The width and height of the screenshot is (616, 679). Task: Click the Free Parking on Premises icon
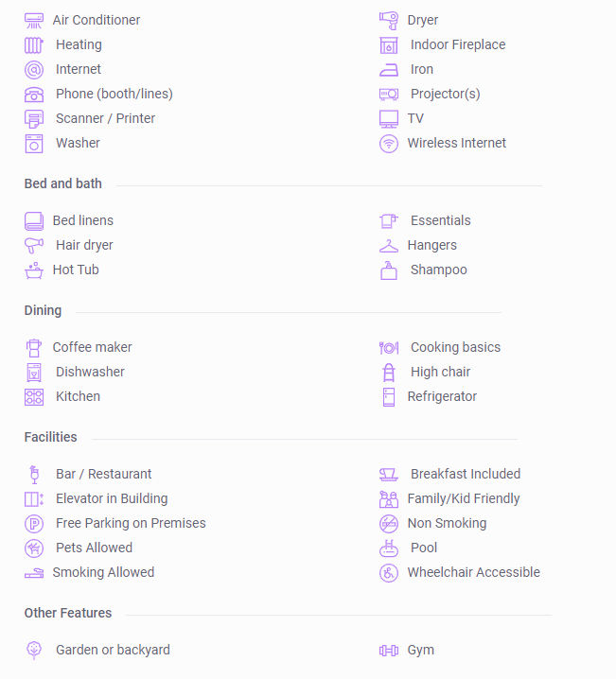click(34, 524)
